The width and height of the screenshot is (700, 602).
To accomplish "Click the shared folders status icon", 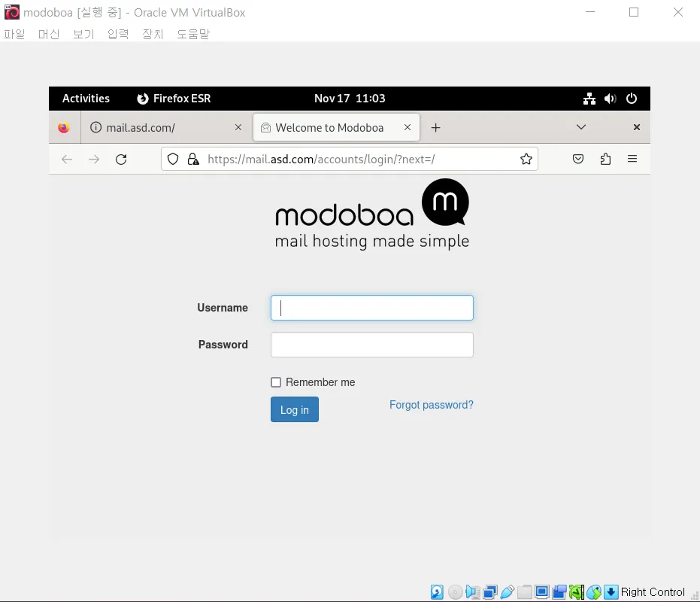I will (x=525, y=592).
